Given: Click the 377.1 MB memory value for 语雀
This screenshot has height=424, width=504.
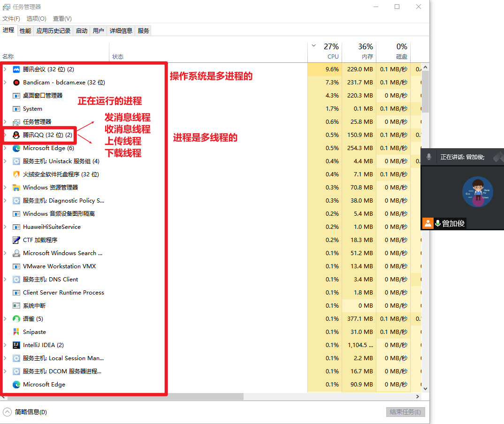Looking at the screenshot, I should (x=360, y=319).
